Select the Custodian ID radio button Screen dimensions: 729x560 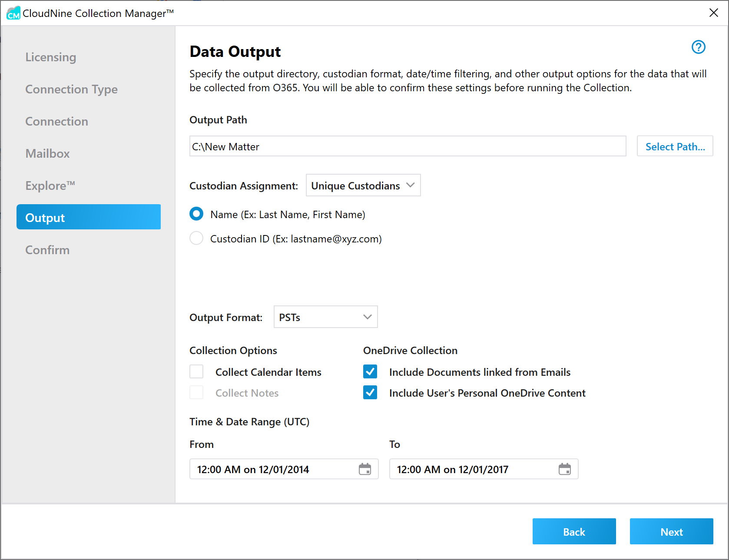coord(196,238)
